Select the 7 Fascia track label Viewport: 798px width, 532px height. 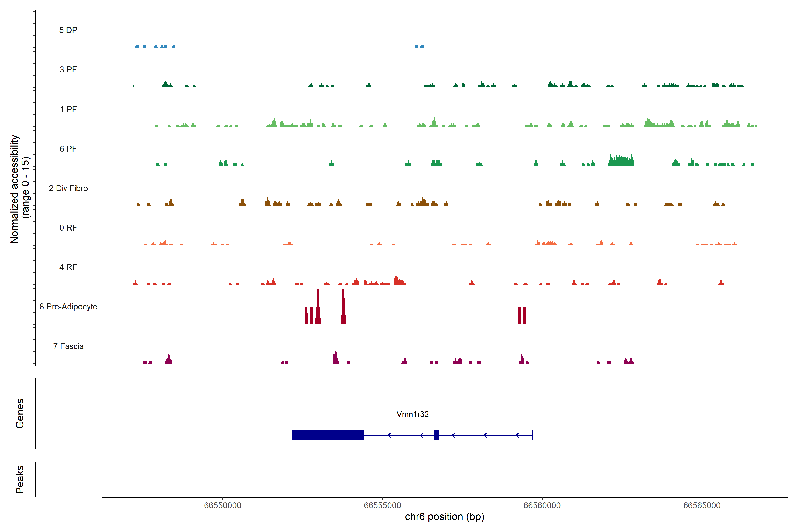tap(68, 346)
